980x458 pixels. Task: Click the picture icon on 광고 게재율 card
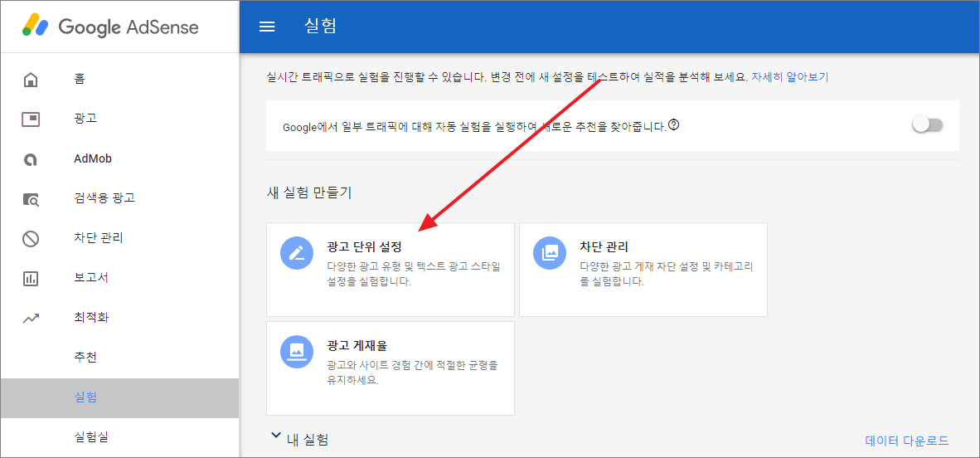click(x=297, y=353)
